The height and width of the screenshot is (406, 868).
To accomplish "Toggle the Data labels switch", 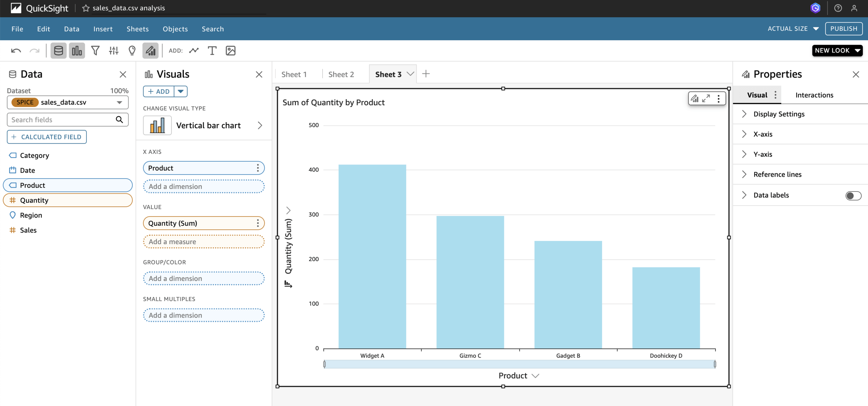I will (x=853, y=196).
